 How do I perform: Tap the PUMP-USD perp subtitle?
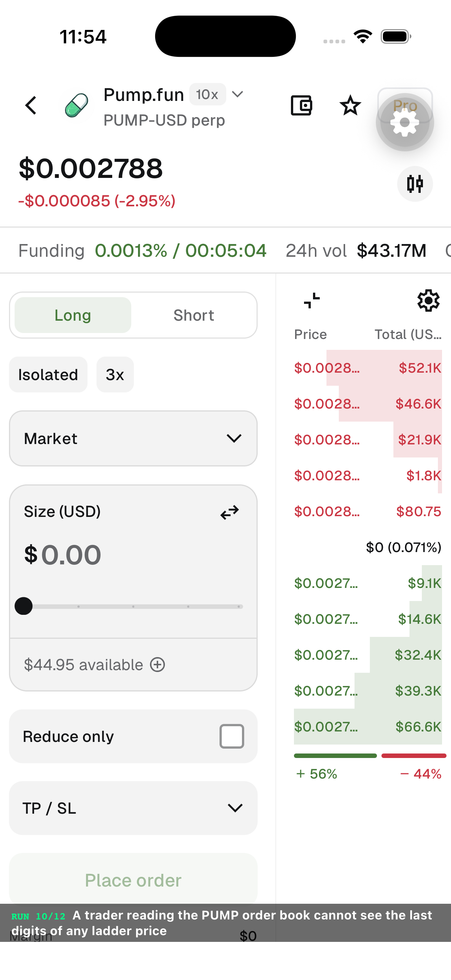[164, 120]
